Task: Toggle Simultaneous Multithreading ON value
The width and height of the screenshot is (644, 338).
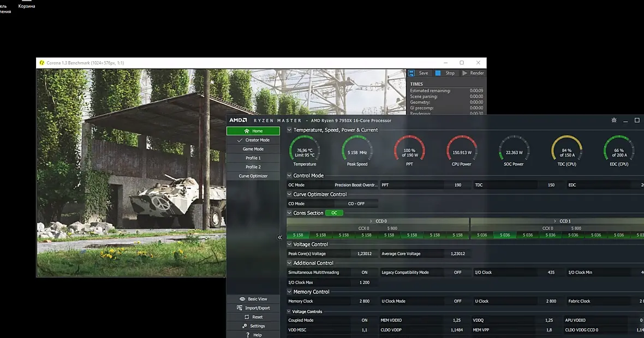Action: tap(365, 272)
